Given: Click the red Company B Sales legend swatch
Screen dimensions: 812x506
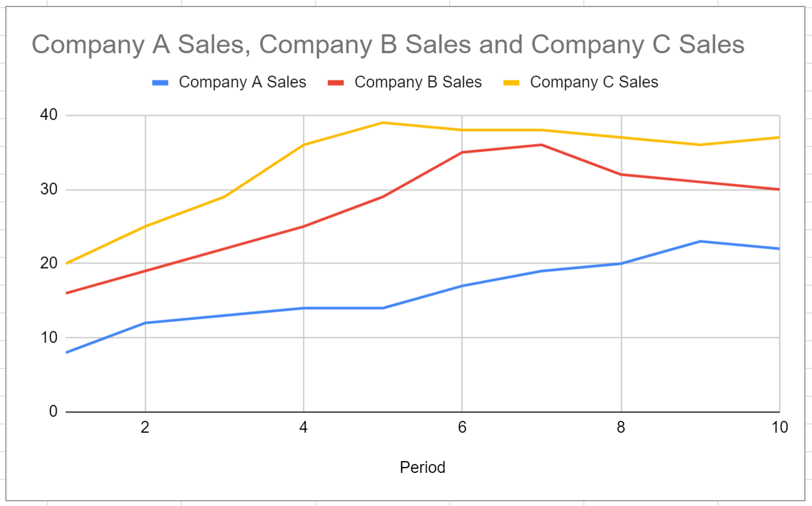Looking at the screenshot, I should tap(336, 83).
